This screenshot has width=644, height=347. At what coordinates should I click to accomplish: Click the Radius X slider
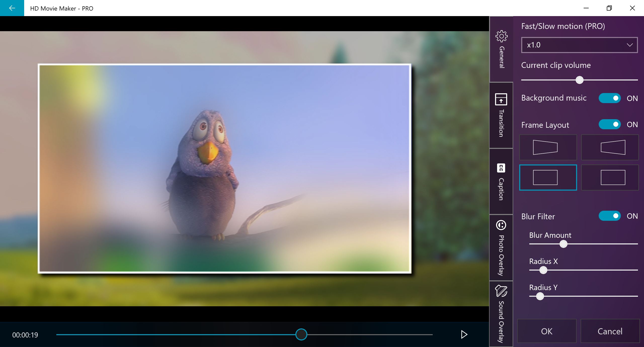(x=583, y=270)
